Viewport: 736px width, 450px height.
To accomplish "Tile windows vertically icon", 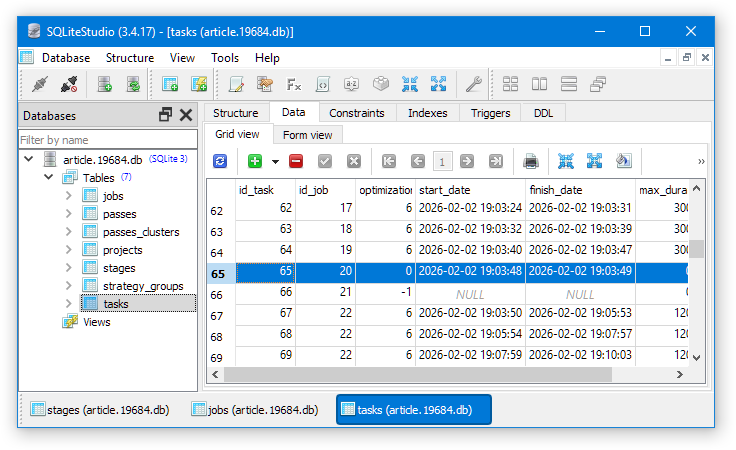I will tap(539, 84).
